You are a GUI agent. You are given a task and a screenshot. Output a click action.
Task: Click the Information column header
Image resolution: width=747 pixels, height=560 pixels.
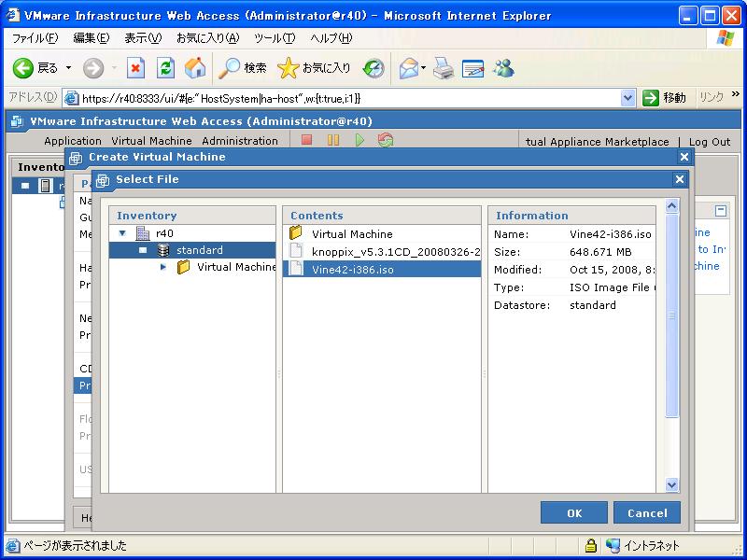[x=571, y=216]
